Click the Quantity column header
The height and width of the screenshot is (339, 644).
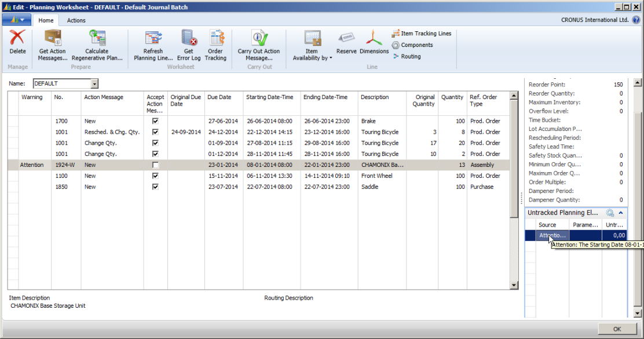tap(452, 97)
